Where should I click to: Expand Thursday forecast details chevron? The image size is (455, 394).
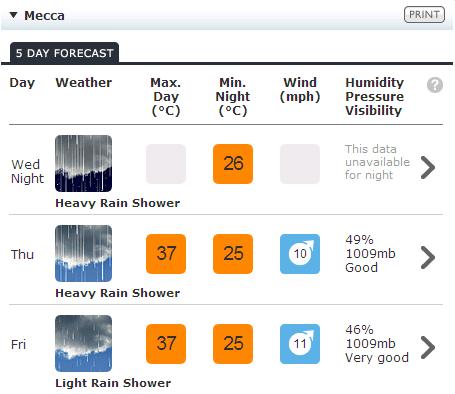[428, 257]
